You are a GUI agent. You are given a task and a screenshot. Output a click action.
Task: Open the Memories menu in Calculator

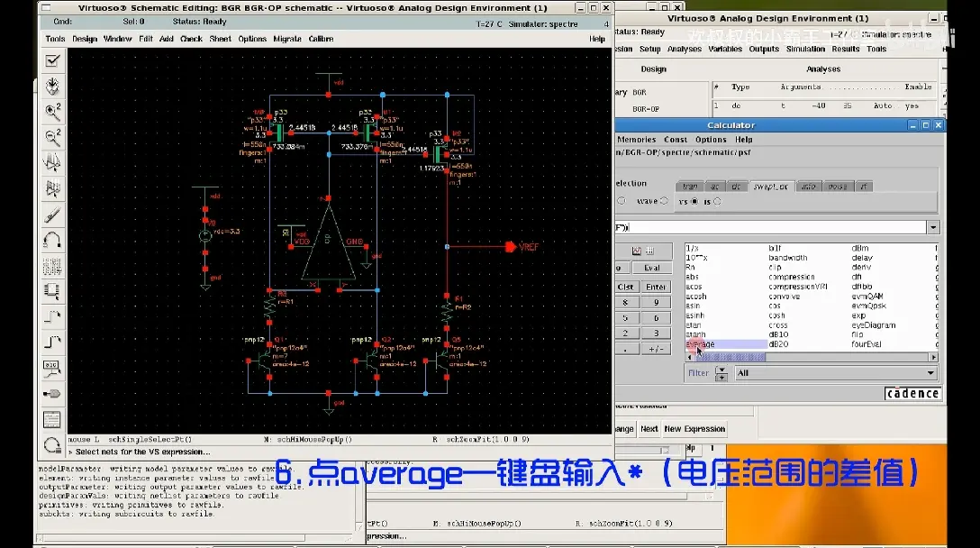(636, 140)
